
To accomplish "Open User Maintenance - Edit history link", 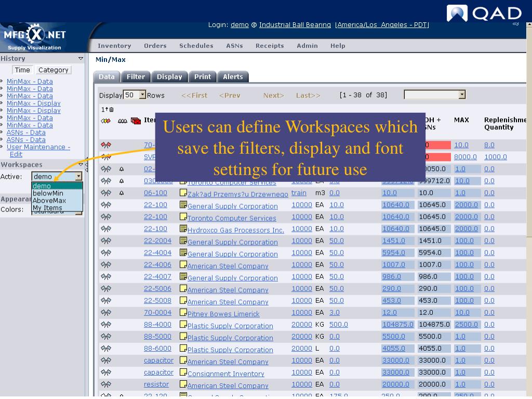I will (38, 151).
